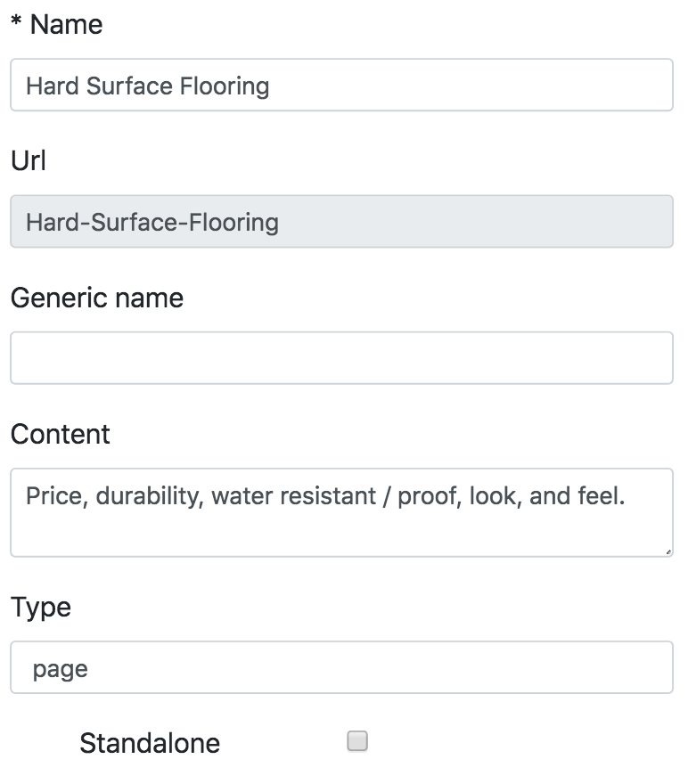The image size is (688, 784).
Task: Click the Url field showing 'Hard-Surface-Flooring'
Action: click(343, 221)
